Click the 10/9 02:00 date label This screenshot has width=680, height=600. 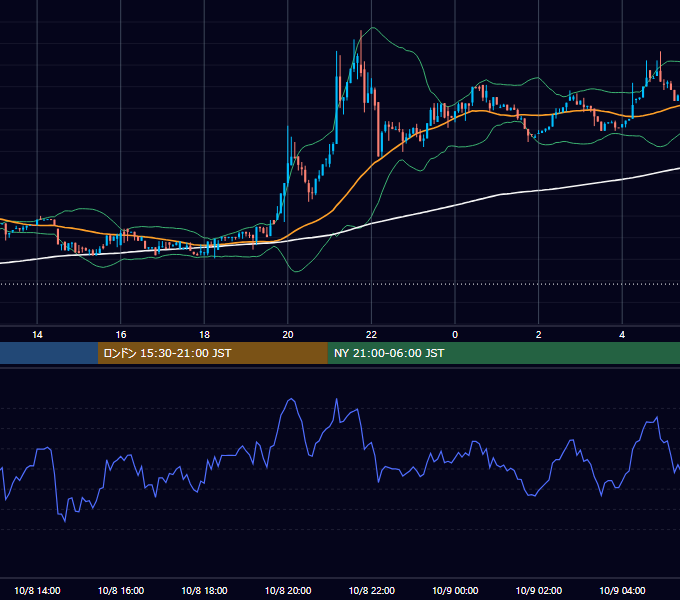point(539,590)
